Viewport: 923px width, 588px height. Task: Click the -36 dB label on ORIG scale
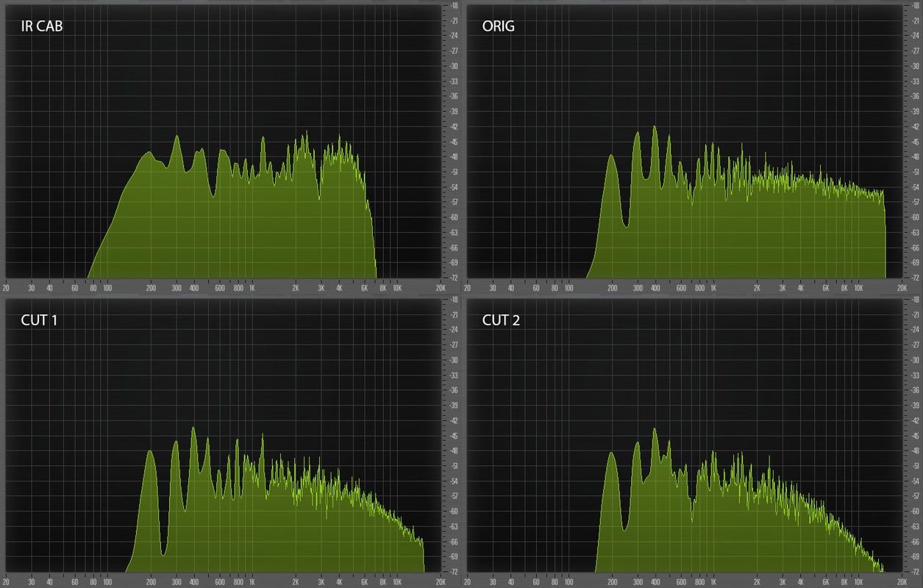(x=916, y=96)
